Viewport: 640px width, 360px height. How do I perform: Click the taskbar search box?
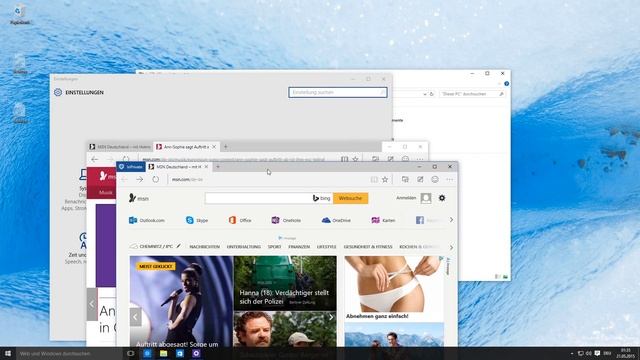(x=69, y=353)
